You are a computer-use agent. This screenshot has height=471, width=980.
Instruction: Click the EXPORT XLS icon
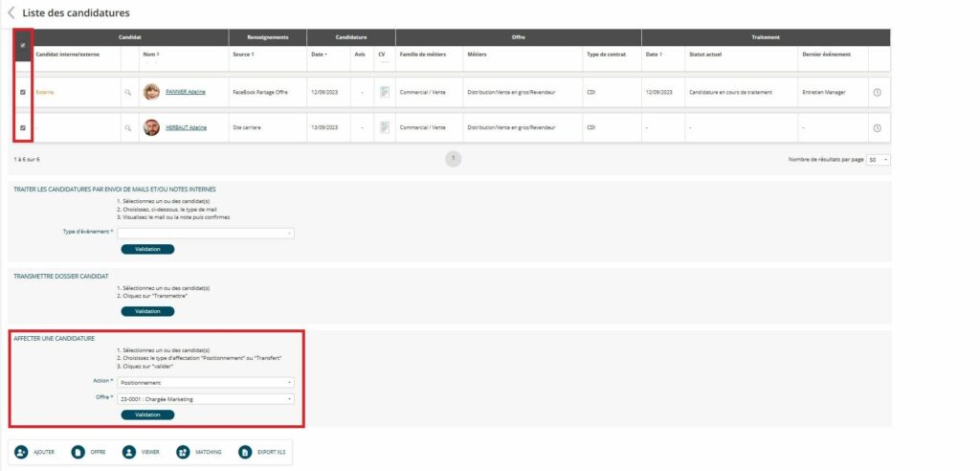[x=245, y=452]
